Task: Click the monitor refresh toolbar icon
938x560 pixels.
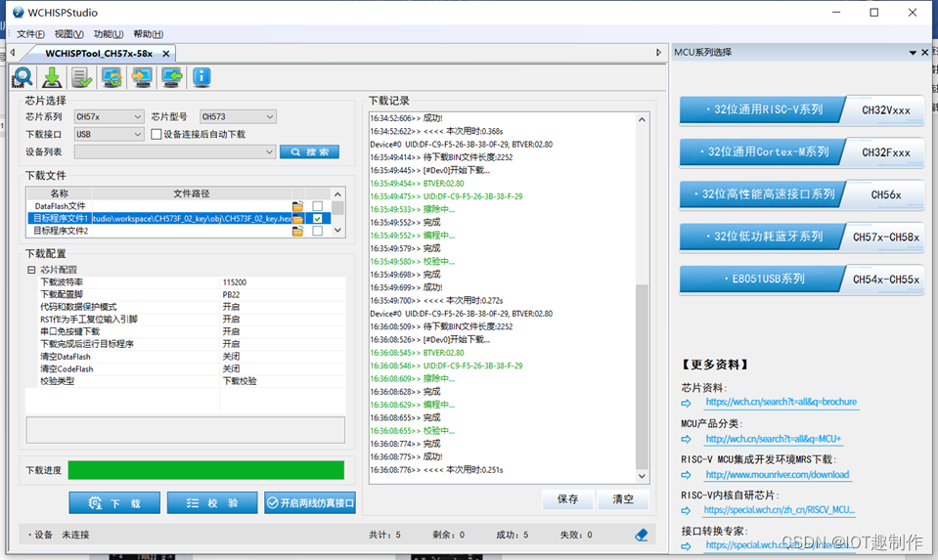Action: click(x=112, y=77)
